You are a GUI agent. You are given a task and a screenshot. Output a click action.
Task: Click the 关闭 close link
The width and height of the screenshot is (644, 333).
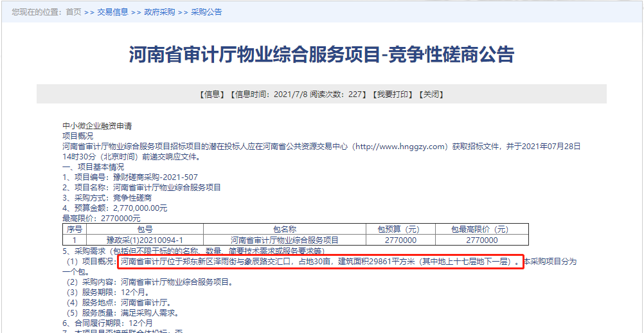[431, 94]
